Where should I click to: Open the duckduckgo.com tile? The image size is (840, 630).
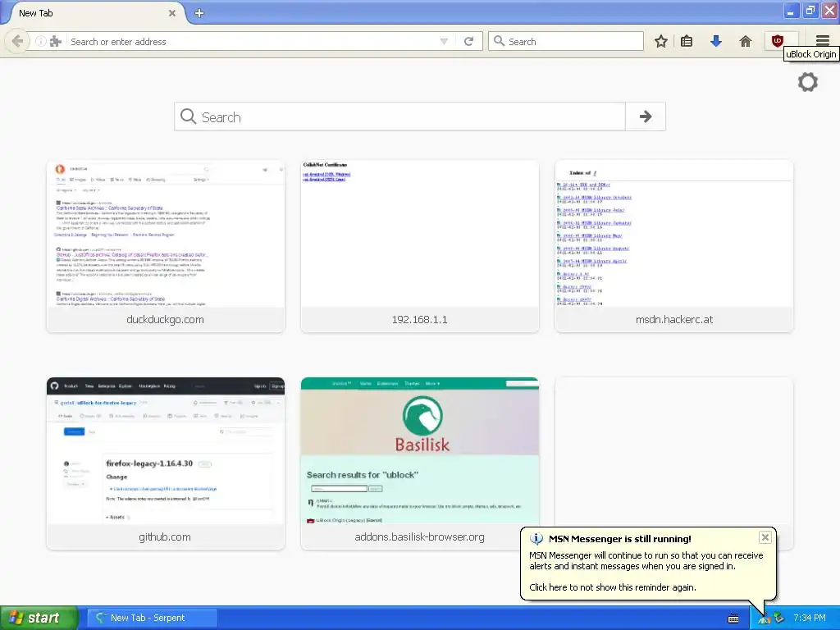coord(166,246)
